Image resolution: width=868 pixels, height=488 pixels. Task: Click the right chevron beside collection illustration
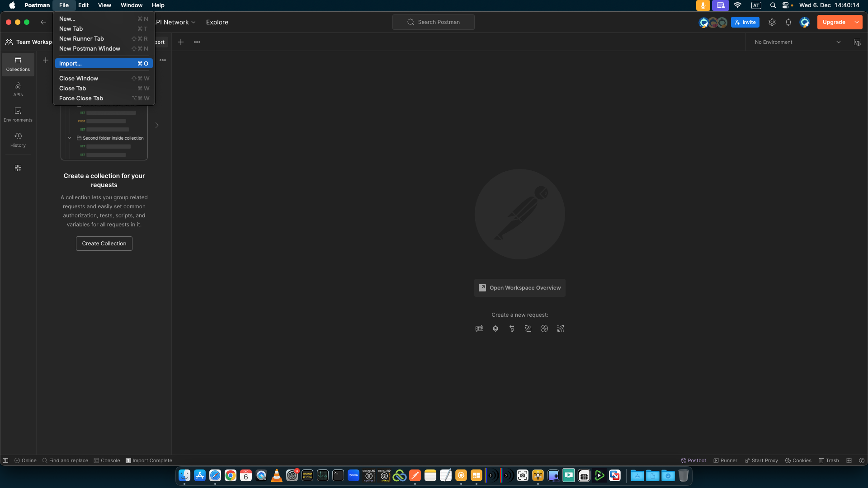157,125
